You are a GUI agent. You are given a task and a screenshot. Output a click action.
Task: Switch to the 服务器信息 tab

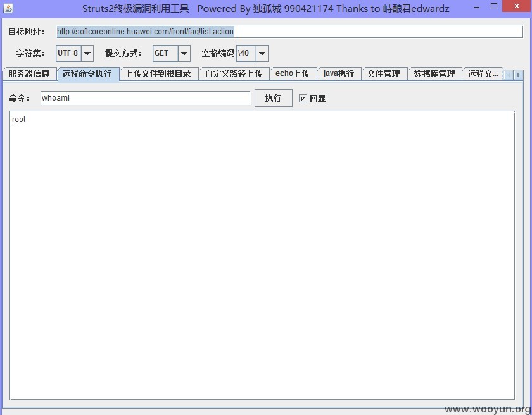click(29, 73)
